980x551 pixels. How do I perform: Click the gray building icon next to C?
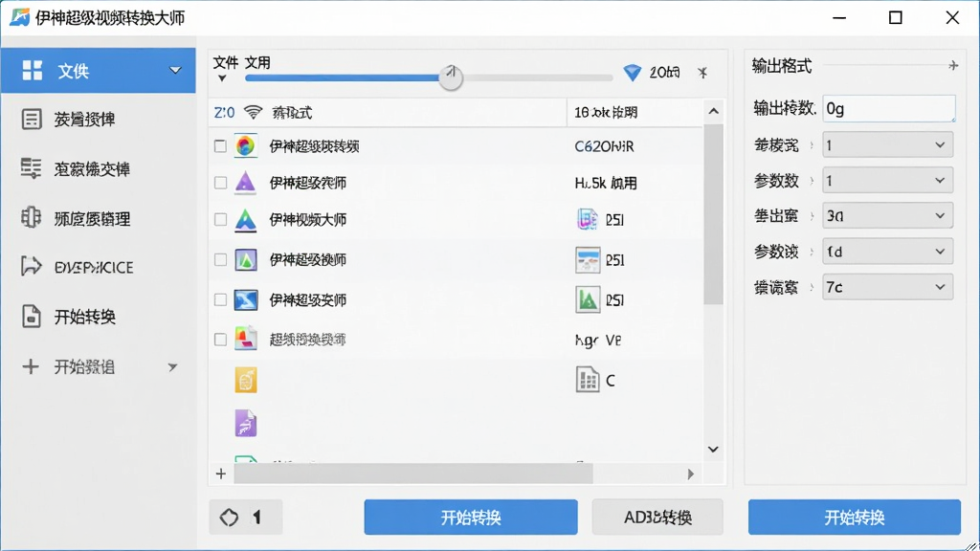(x=588, y=379)
